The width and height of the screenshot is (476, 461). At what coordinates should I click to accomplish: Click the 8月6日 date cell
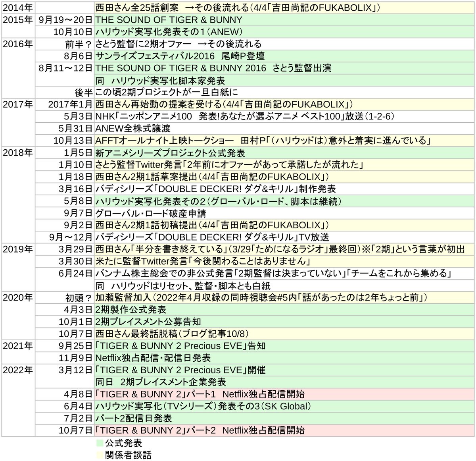65,56
